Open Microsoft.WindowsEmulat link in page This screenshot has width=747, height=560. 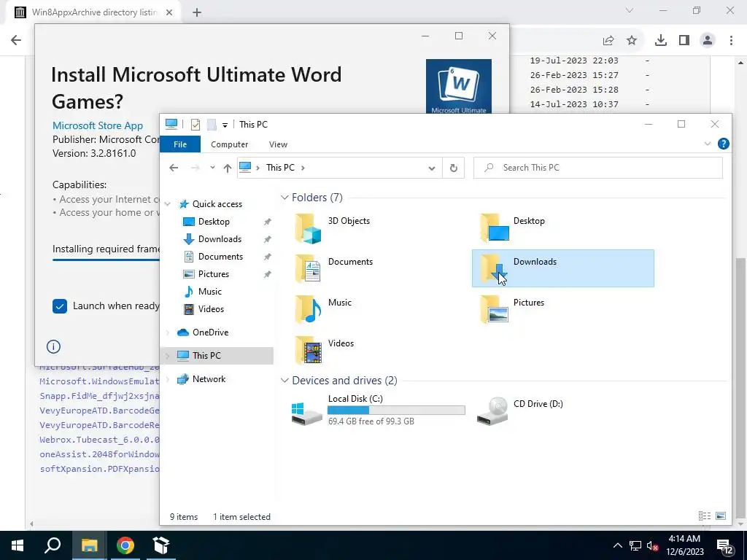point(99,381)
